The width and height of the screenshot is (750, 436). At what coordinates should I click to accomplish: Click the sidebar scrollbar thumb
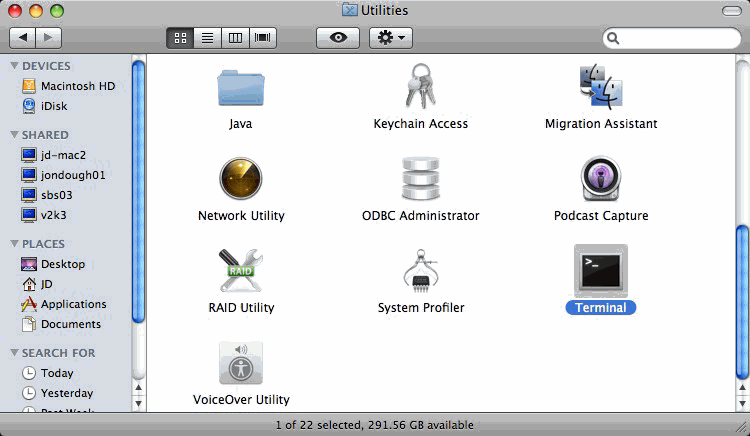coord(138,191)
